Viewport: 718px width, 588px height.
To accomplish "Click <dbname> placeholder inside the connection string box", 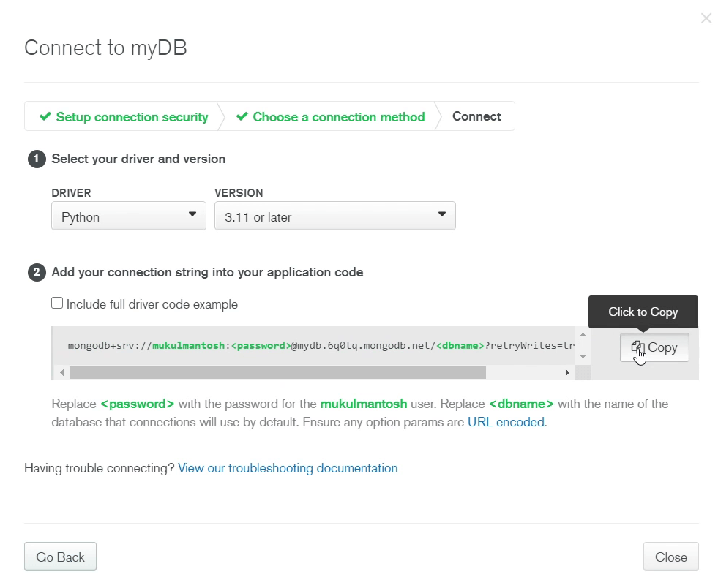I will coord(460,346).
